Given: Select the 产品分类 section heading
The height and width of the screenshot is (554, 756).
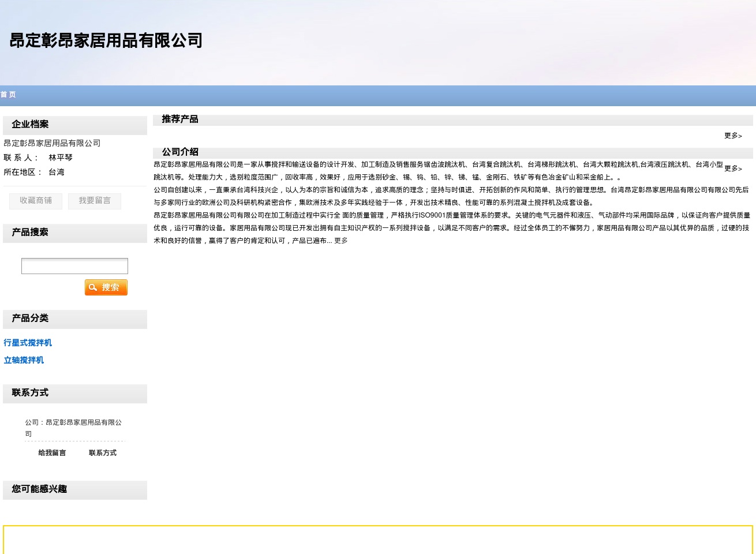Looking at the screenshot, I should [x=30, y=318].
